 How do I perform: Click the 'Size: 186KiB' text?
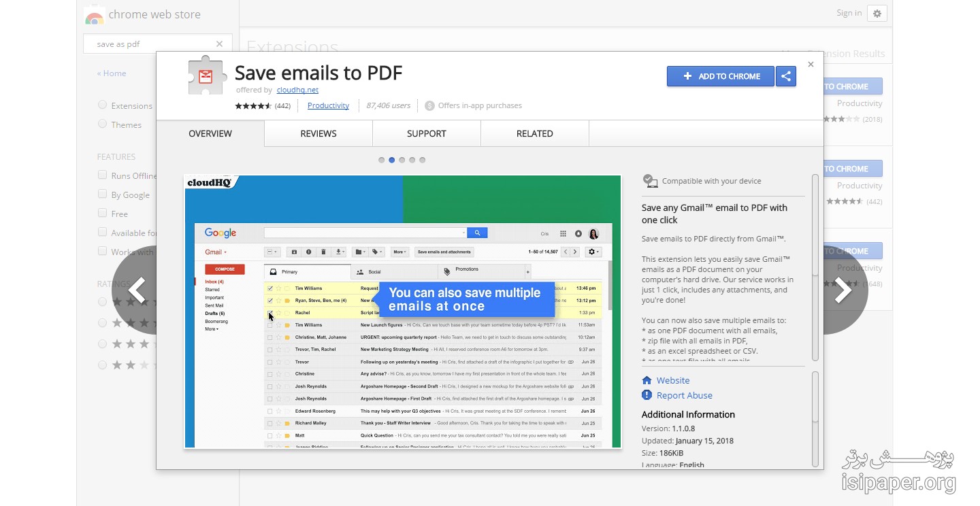(x=662, y=453)
